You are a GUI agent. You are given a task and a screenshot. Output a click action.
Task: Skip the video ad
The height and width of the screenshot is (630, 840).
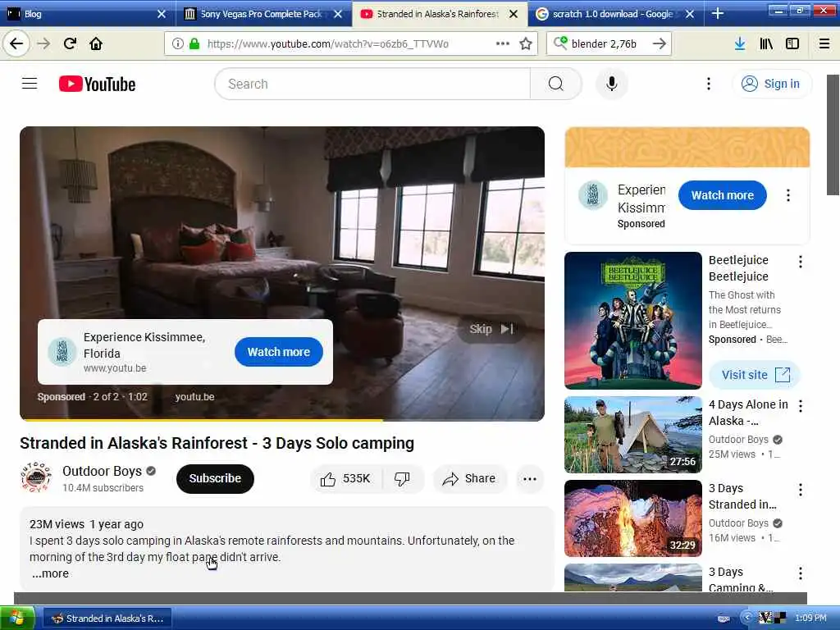pos(491,329)
